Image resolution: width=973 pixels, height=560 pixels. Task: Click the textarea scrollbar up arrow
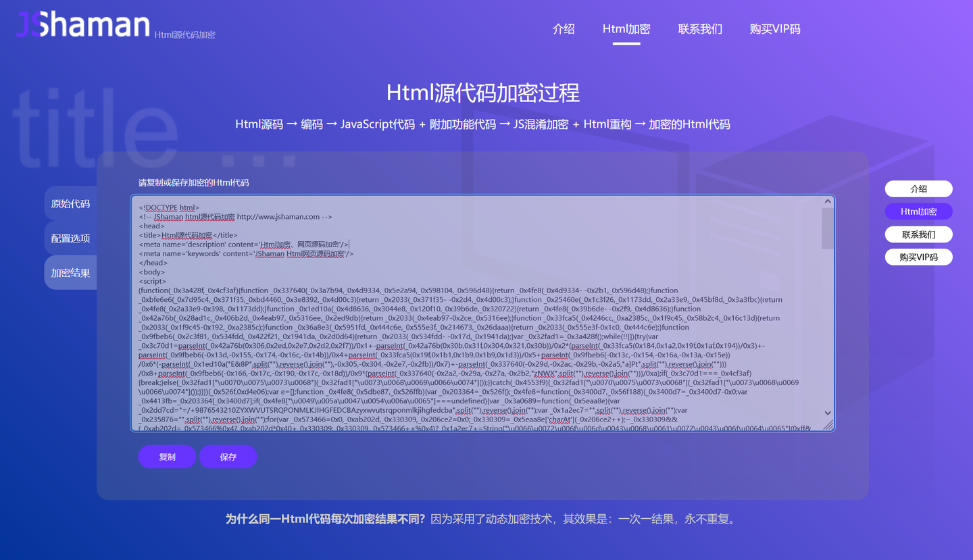click(x=828, y=201)
